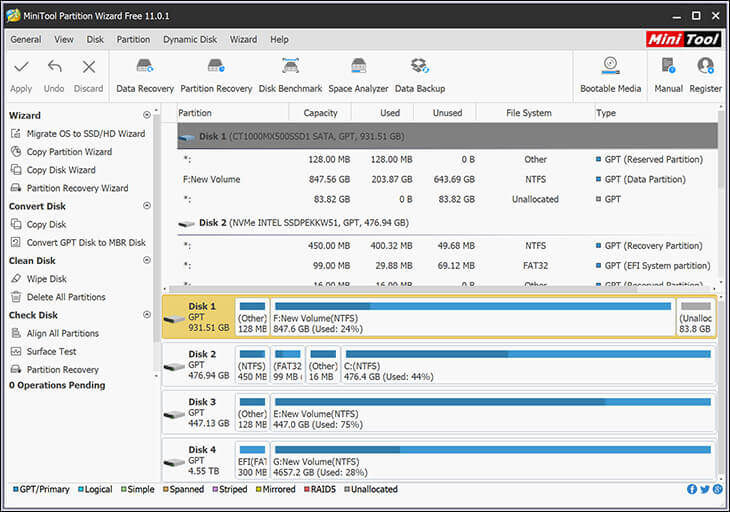Select the 450.00 MB NTFS Recovery row
This screenshot has width=730, height=512.
pos(447,246)
